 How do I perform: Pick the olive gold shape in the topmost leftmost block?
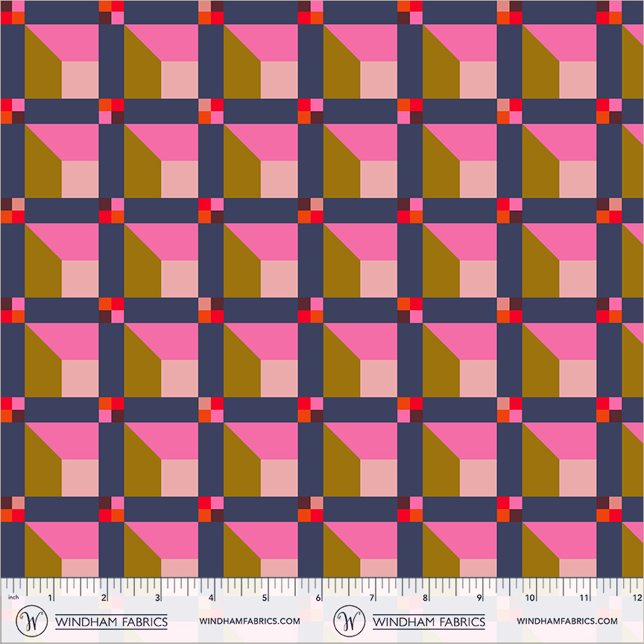click(x=41, y=68)
